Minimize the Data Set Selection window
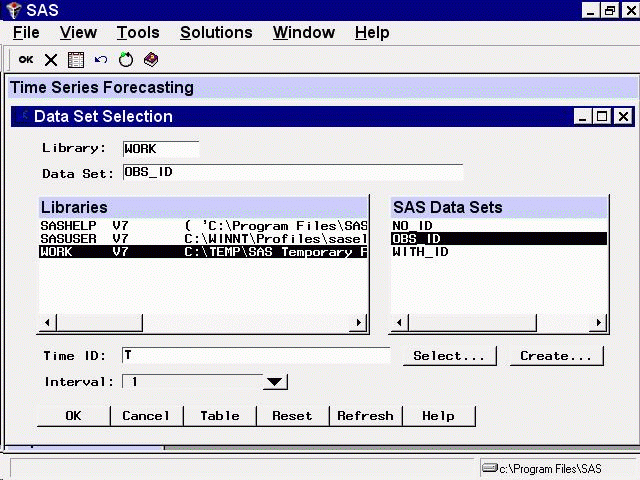 (x=582, y=117)
